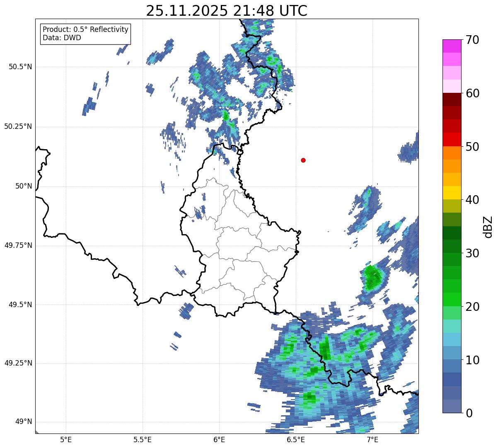This screenshot has height=448, width=498.
Task: Click the title '25.11.2025 21:48 UTC'
Action: [227, 11]
